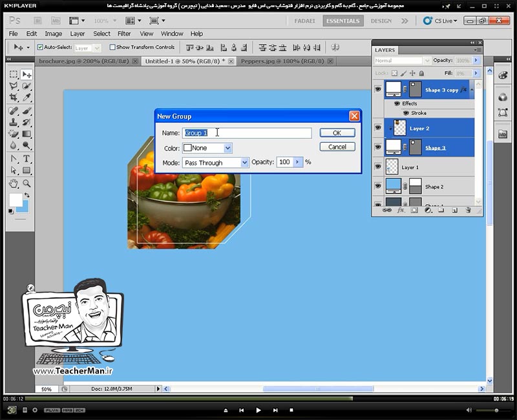The image size is (517, 420).
Task: Add a layer mask
Action: point(414,211)
